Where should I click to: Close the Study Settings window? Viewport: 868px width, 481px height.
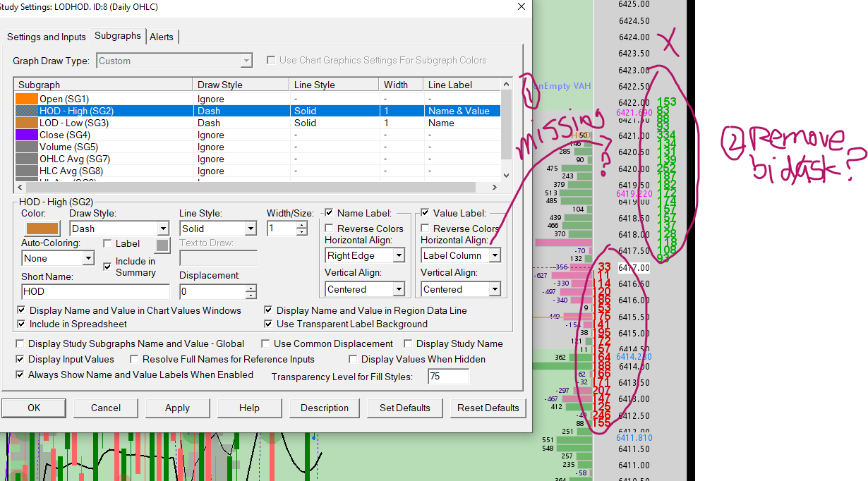click(522, 7)
